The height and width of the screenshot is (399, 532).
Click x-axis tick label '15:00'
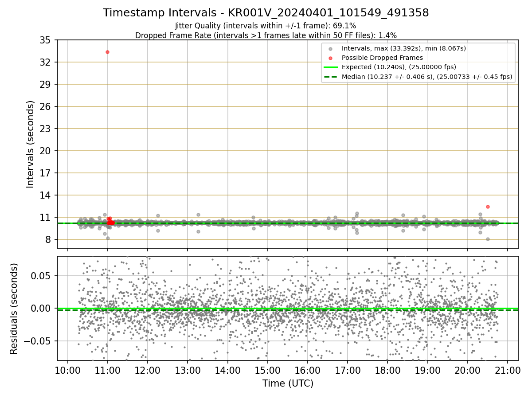pos(268,370)
